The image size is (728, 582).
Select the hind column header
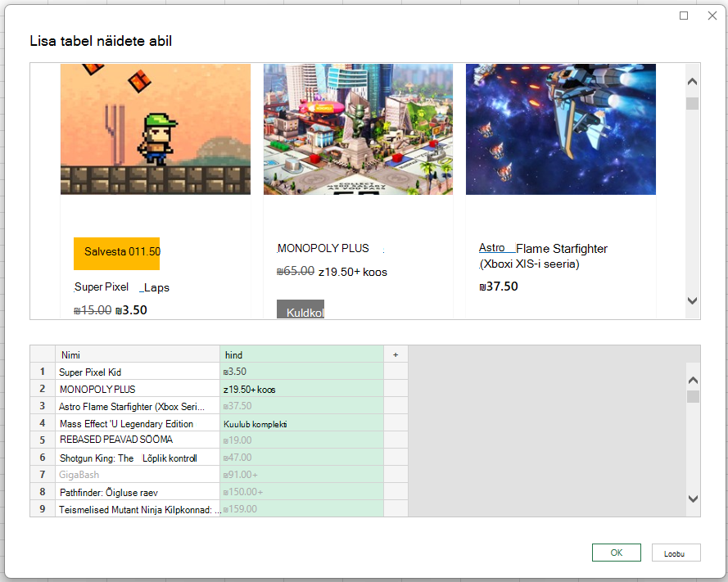tap(302, 354)
